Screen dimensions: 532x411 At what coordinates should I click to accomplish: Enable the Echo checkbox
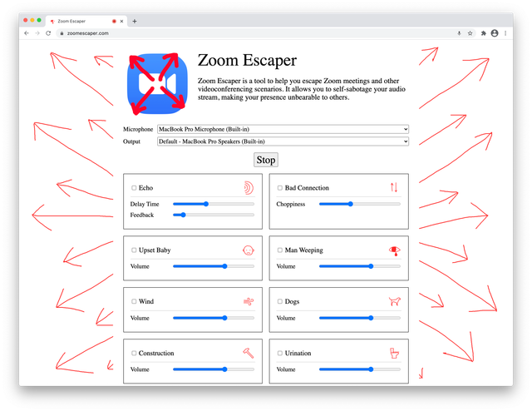click(134, 188)
